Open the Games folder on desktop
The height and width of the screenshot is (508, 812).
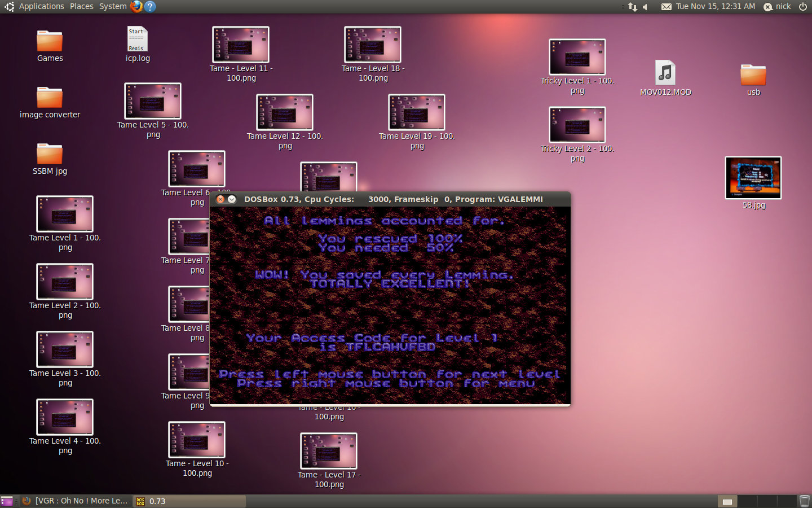click(50, 42)
